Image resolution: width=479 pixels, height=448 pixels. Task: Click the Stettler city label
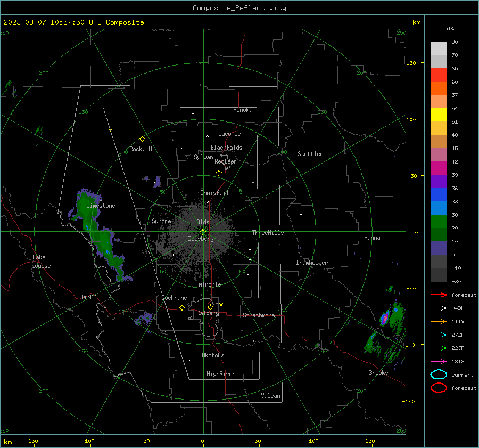(x=310, y=154)
